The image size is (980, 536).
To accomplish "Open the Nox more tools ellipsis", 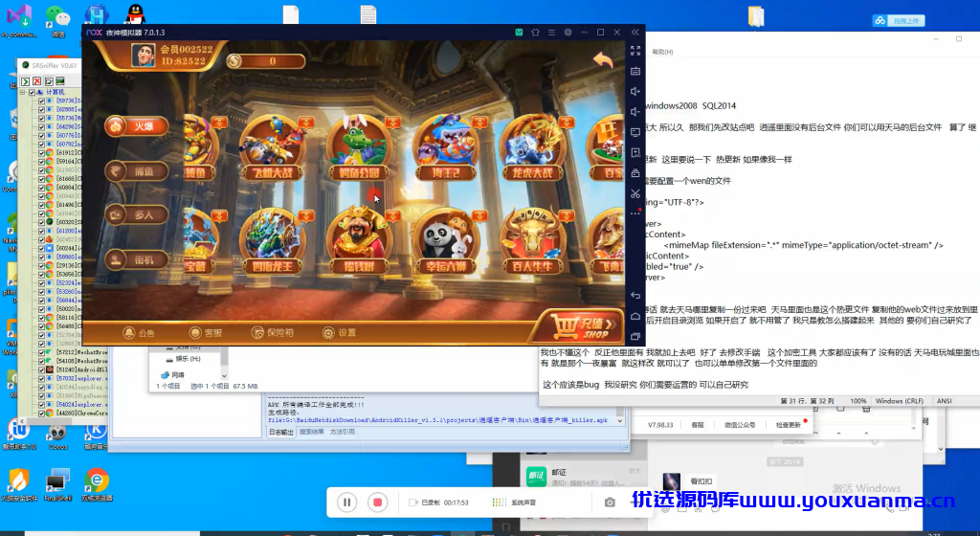I will click(635, 213).
